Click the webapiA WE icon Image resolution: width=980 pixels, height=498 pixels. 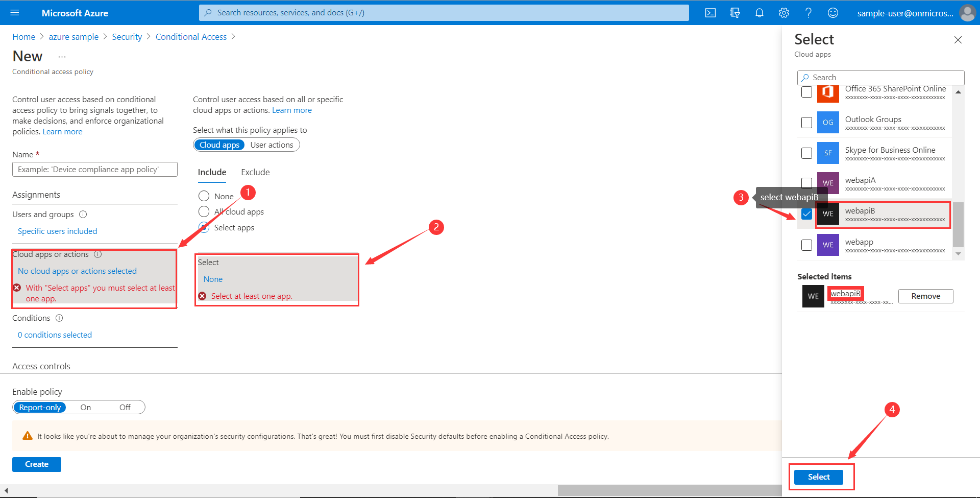(x=828, y=183)
